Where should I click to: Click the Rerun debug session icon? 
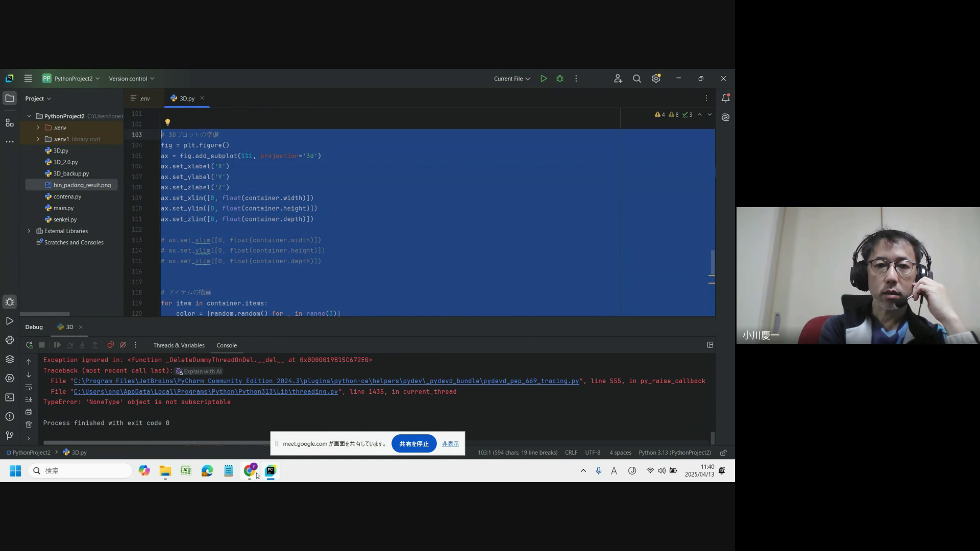(29, 345)
